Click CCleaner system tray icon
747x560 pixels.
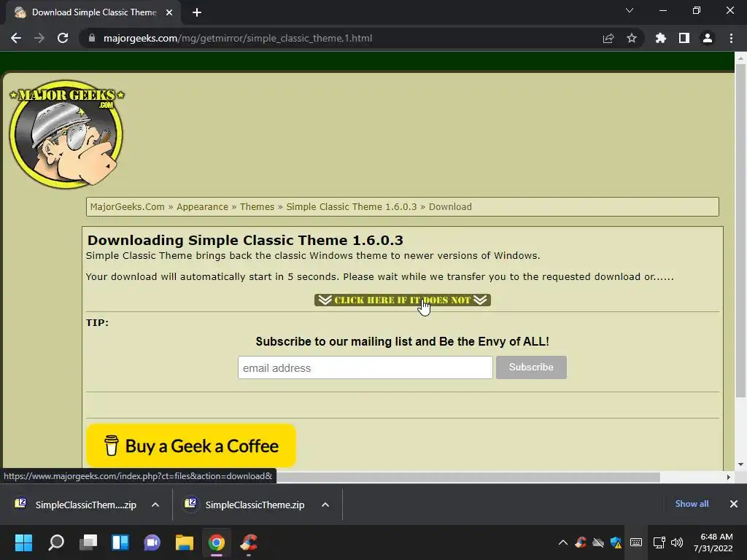click(580, 542)
